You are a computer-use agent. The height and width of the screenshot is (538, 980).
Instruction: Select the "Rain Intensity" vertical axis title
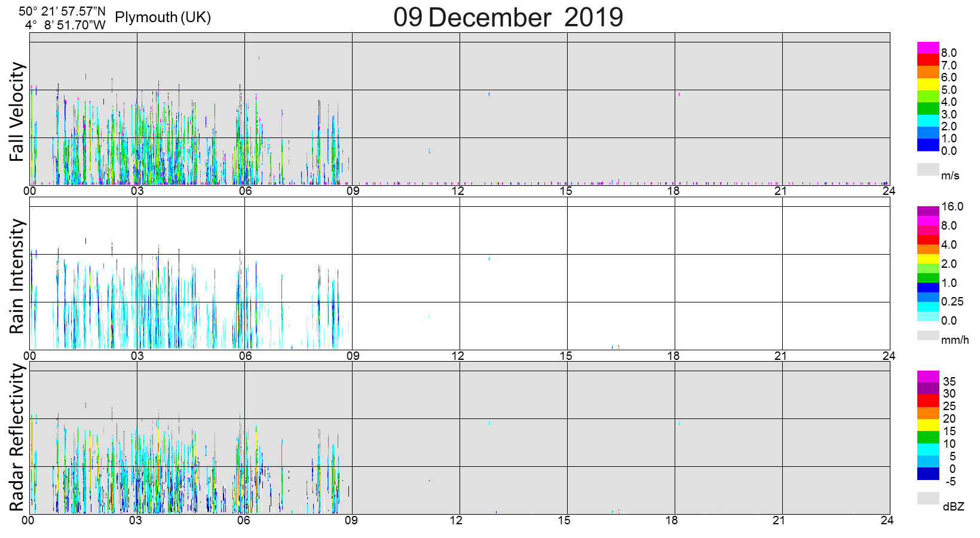(17, 276)
